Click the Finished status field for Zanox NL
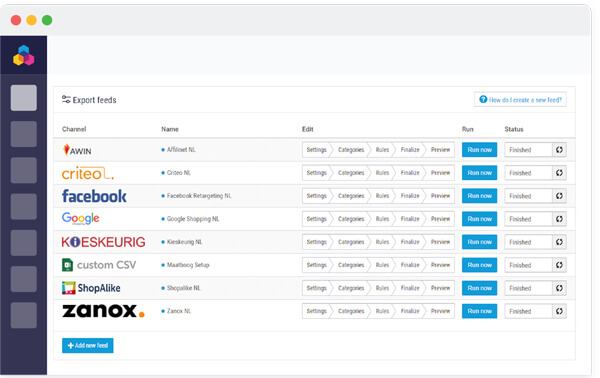 pyautogui.click(x=528, y=311)
